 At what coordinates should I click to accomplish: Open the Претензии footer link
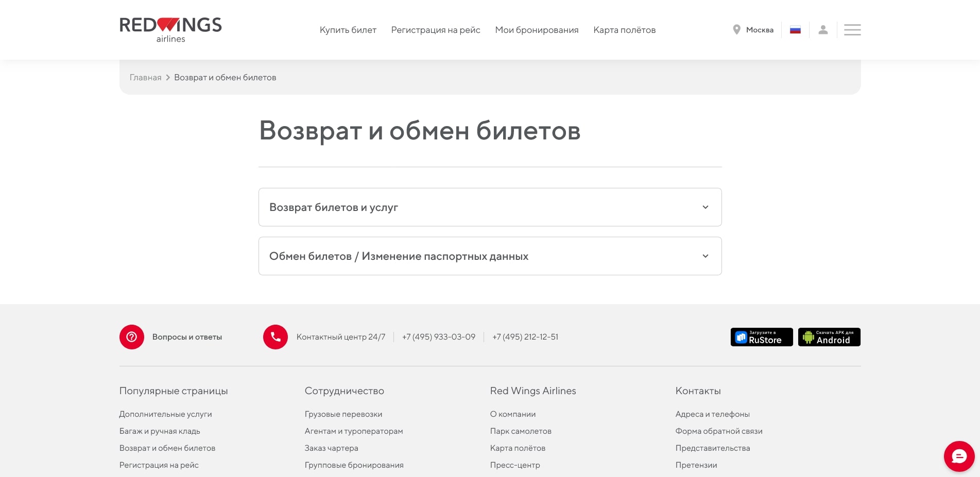[x=696, y=465]
